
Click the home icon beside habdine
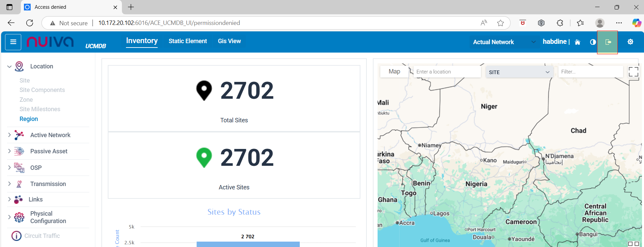tap(577, 42)
